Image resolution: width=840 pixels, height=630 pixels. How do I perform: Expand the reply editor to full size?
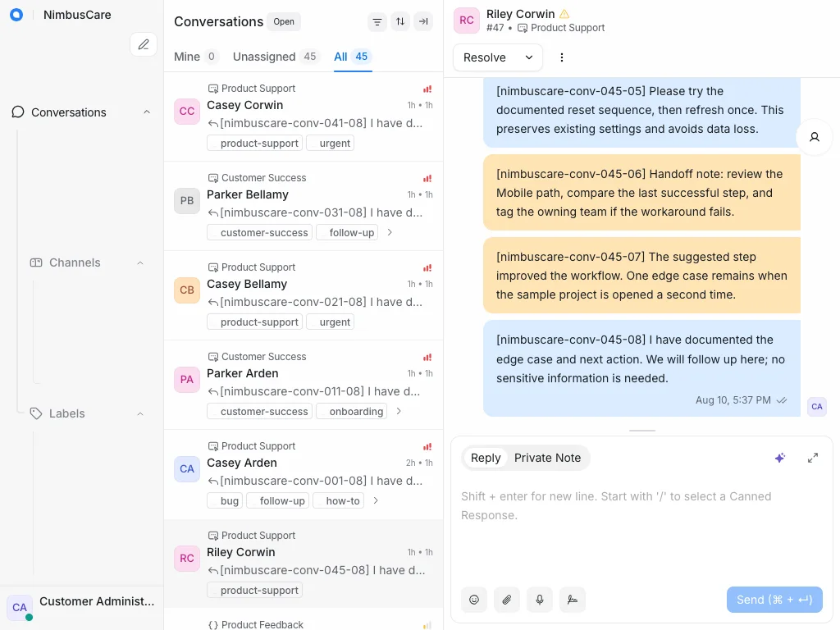click(x=813, y=458)
